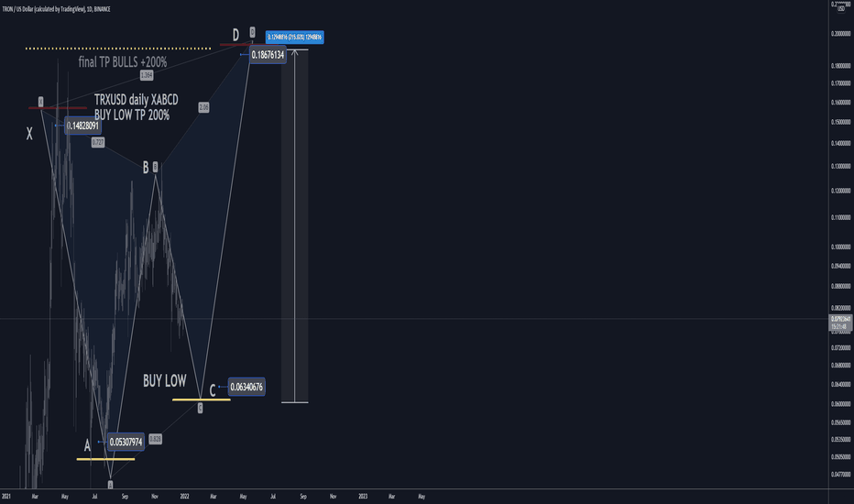
Task: Select the 0.18676134 price label near point D
Action: point(268,55)
